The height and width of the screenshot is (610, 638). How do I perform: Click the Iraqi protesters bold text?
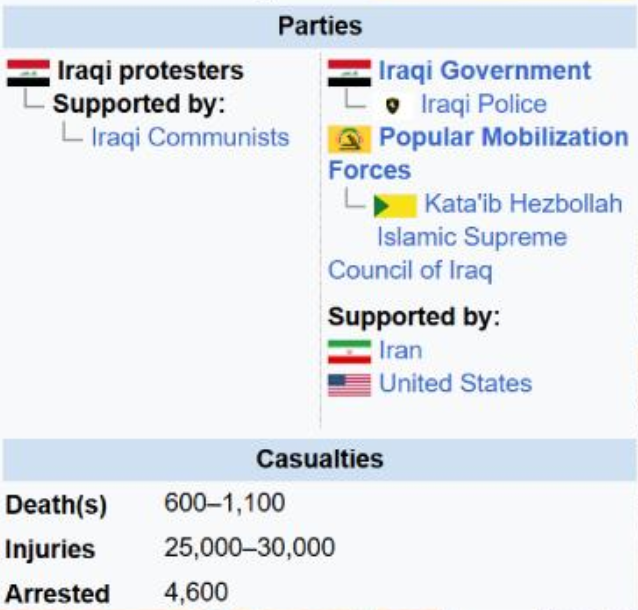150,71
